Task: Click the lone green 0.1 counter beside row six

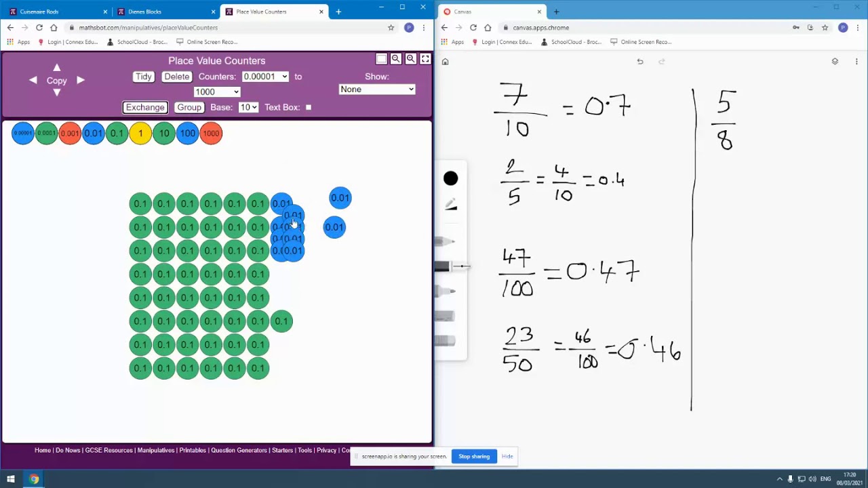Action: point(281,321)
